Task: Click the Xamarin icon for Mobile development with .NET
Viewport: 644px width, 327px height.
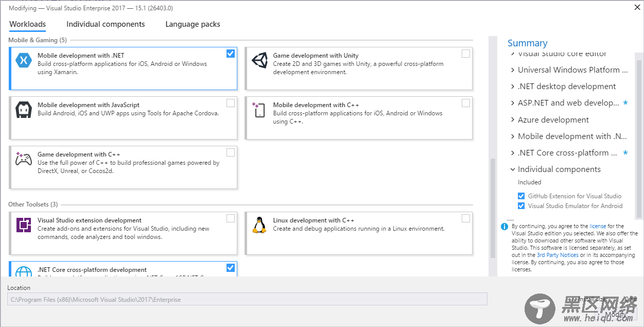Action: 24,60
